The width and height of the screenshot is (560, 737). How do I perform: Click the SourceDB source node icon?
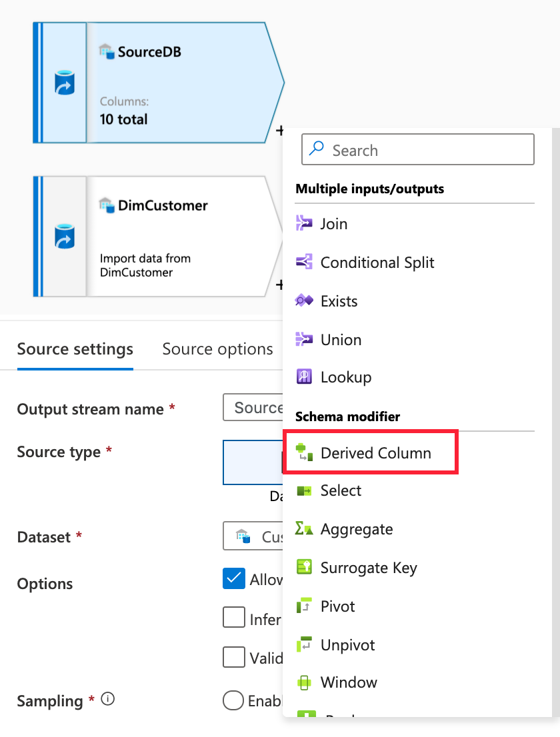(65, 83)
